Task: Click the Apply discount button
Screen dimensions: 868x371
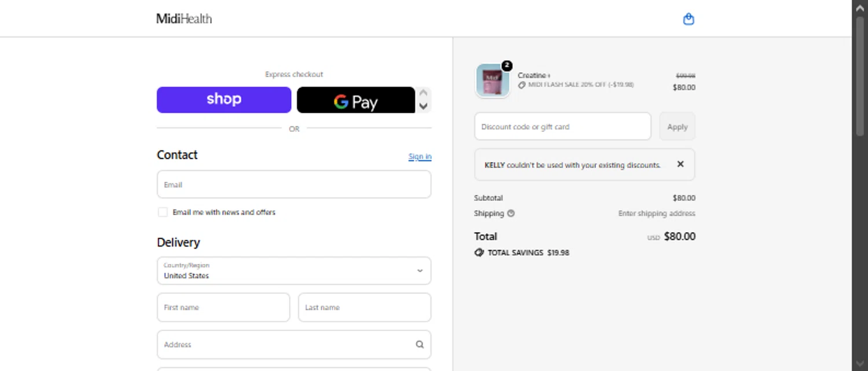Action: (677, 127)
